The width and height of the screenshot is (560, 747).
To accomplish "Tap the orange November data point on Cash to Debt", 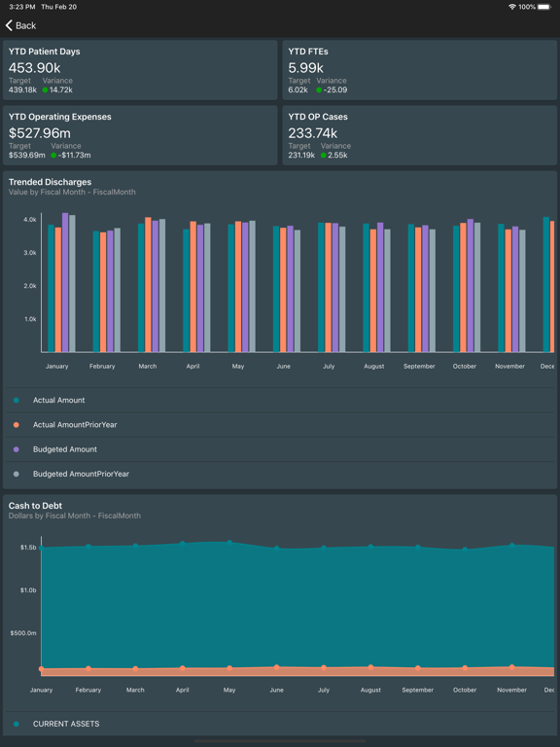I will 512,667.
